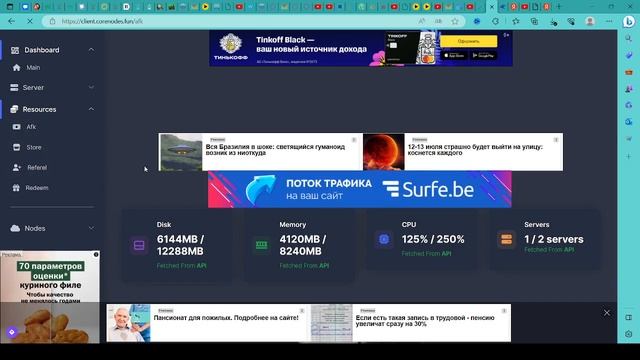Close the bottom ad bar
Viewport: 640px width, 360px height.
[x=607, y=313]
